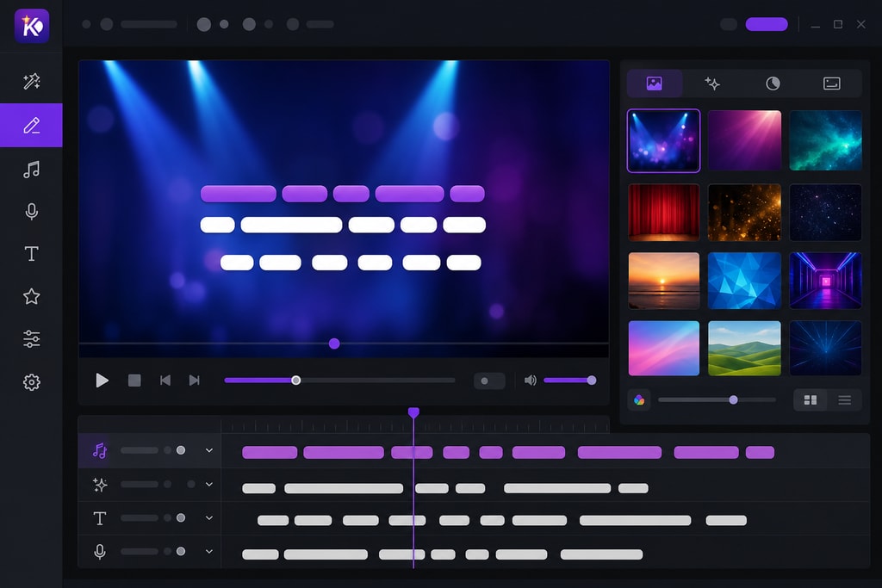The image size is (882, 588).
Task: Select the text T tool in sidebar
Action: pos(32,254)
